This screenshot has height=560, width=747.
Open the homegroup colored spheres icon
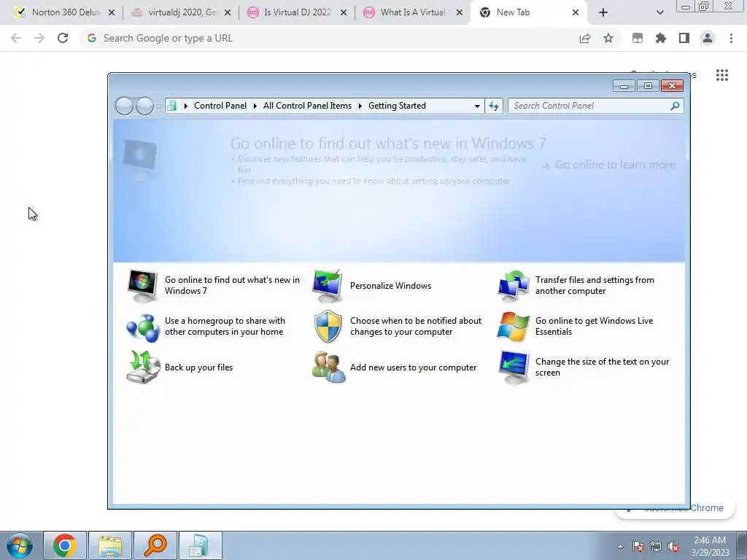point(142,327)
